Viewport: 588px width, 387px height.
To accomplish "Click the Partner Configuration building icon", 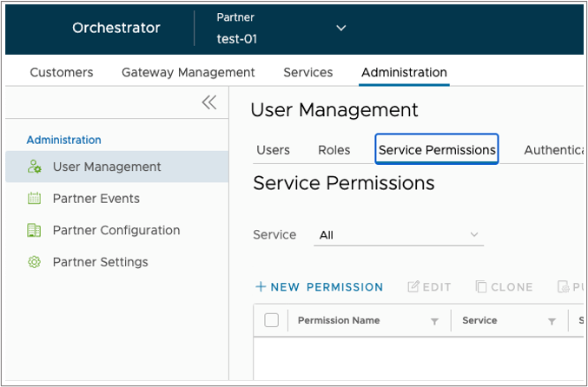I will tap(35, 230).
